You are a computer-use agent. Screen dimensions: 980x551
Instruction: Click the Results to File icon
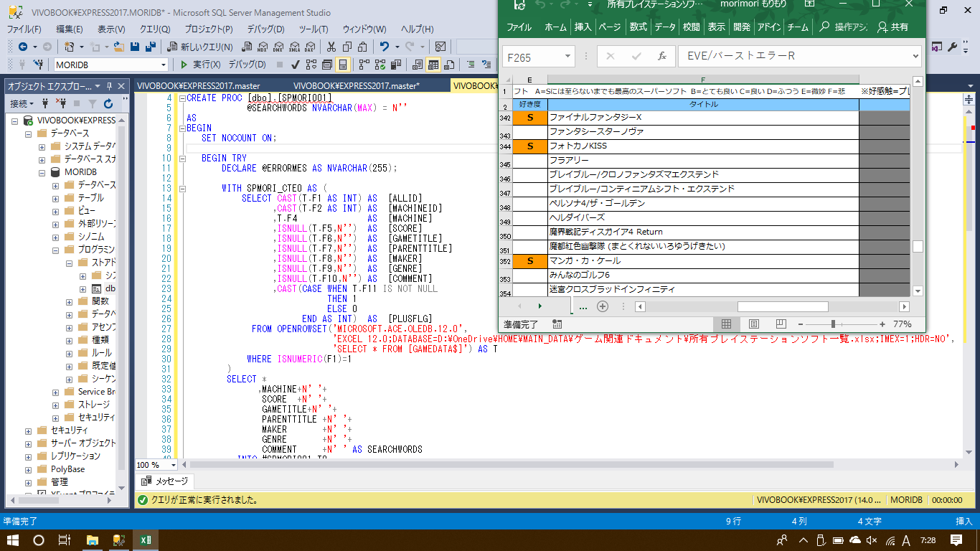pyautogui.click(x=449, y=65)
